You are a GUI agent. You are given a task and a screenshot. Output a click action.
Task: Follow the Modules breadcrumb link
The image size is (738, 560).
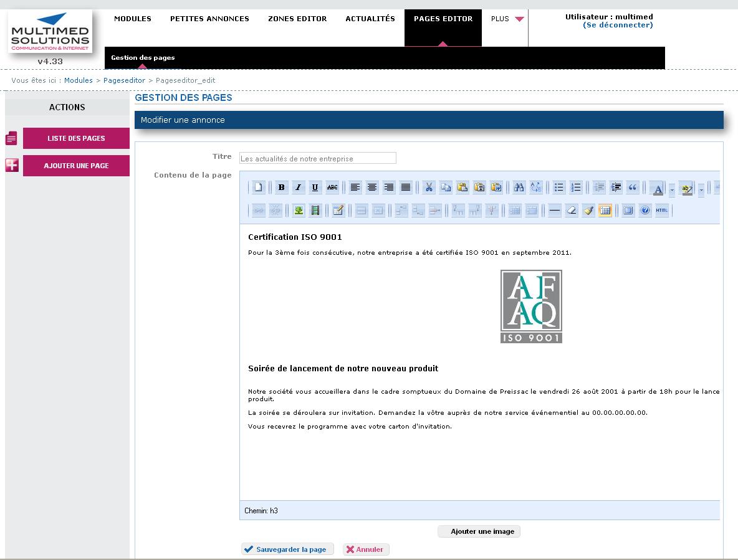coord(78,80)
